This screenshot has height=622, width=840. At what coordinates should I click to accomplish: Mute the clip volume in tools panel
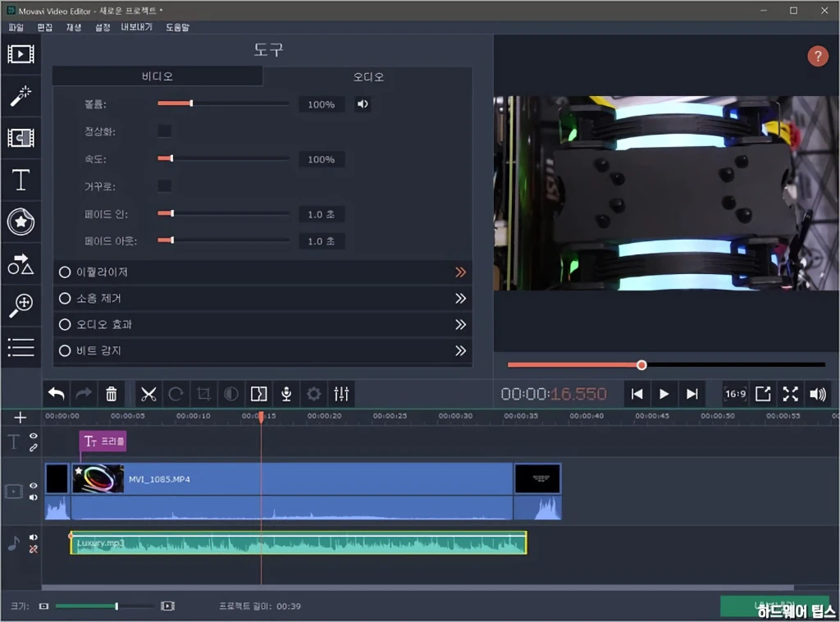363,104
